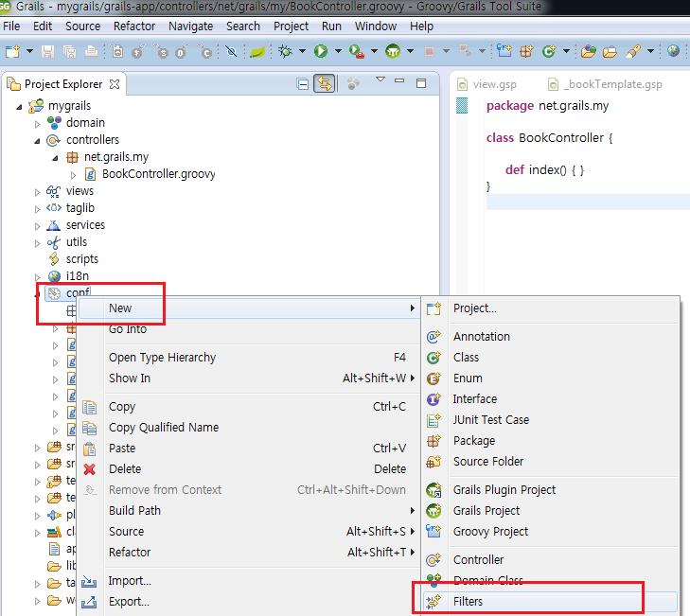690x616 pixels.
Task: Select the net.grails.my package
Action: click(116, 157)
